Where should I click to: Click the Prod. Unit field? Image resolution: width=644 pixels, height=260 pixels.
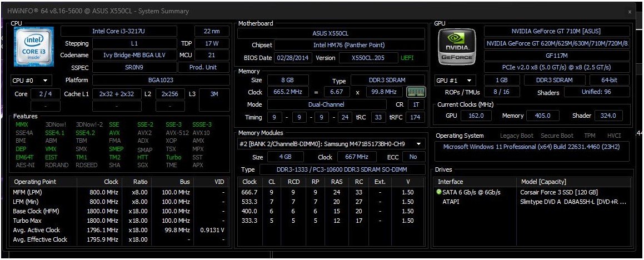click(x=204, y=67)
